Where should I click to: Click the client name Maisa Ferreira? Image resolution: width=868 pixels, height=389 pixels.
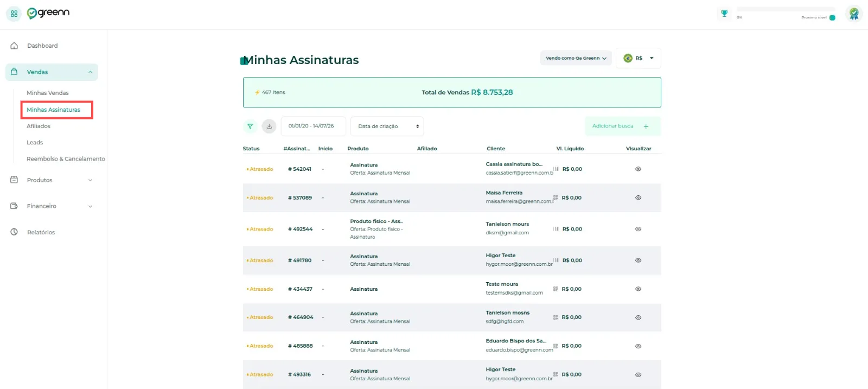[504, 193]
